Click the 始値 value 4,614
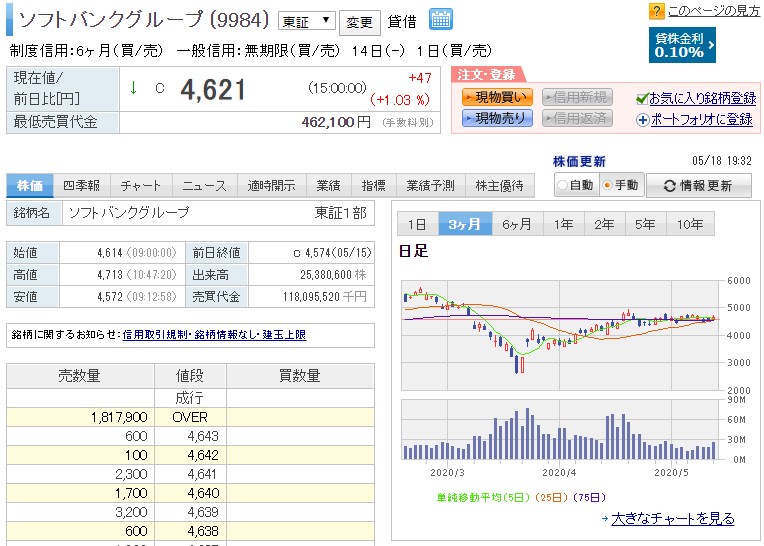The image size is (764, 546). [110, 253]
